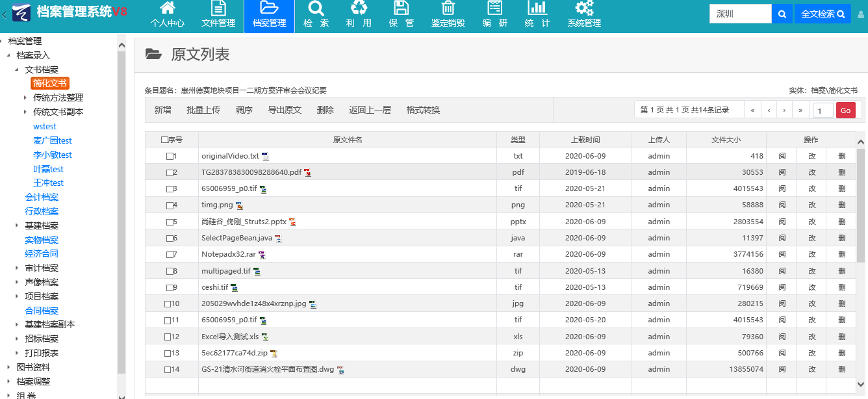This screenshot has height=399, width=868.
Task: Click the search input field containing 深圳
Action: point(740,14)
